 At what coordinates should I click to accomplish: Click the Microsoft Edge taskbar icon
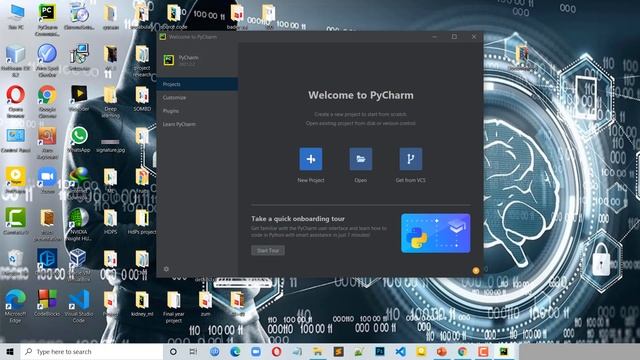235,351
